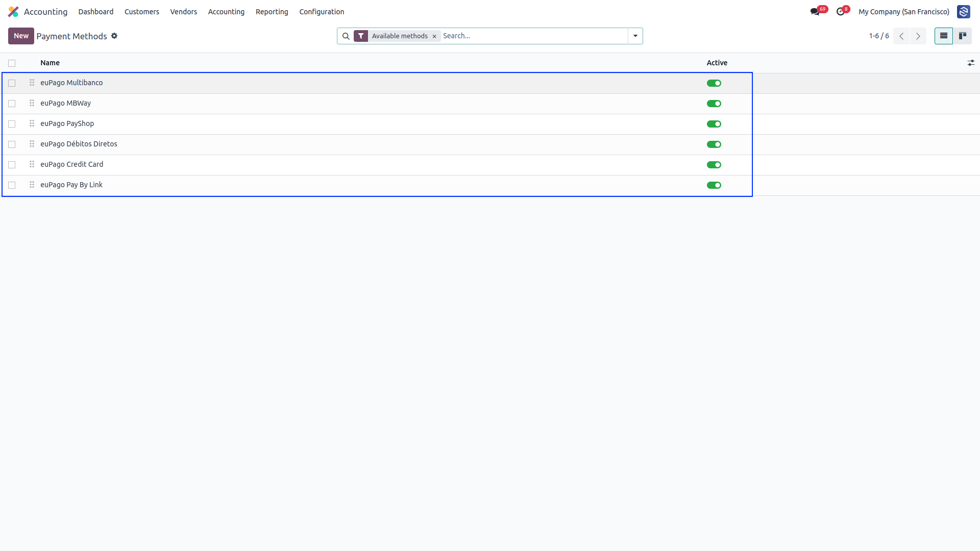The width and height of the screenshot is (980, 551).
Task: Open the euPago PayShop record
Action: click(67, 123)
